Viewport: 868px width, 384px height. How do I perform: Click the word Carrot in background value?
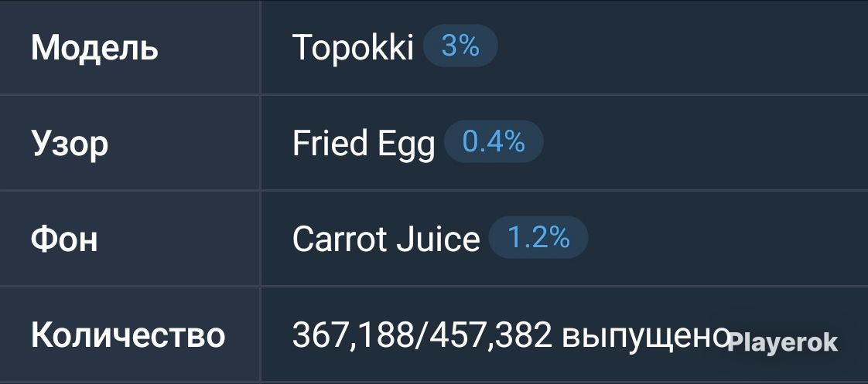(340, 239)
